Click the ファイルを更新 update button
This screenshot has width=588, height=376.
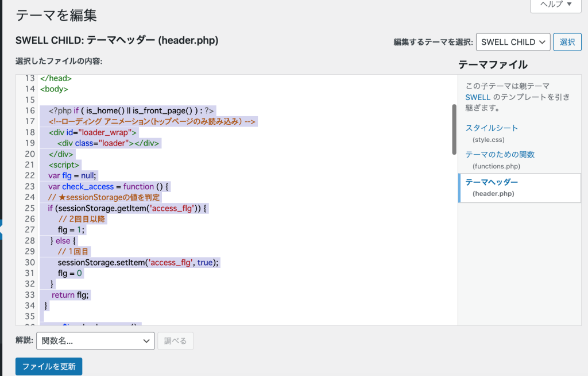coord(49,366)
